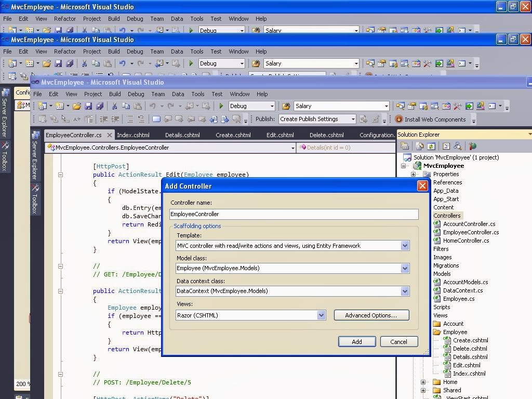Open the Refactor menu in middle window

[65, 51]
